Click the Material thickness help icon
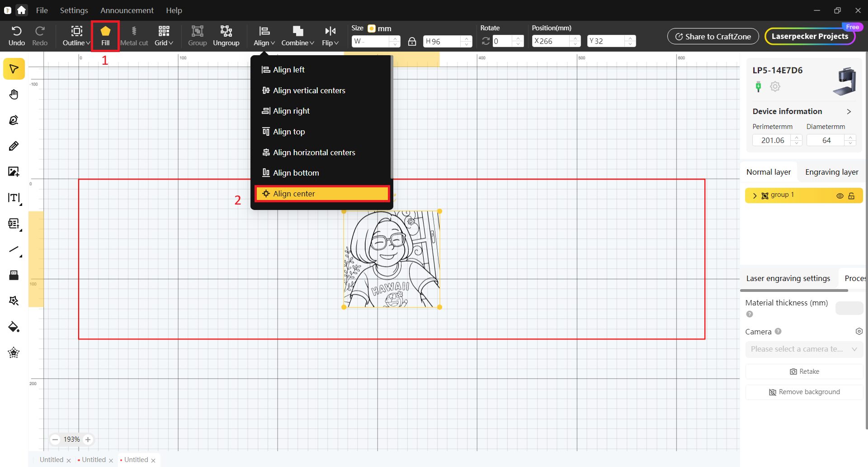The image size is (868, 467). click(x=750, y=314)
